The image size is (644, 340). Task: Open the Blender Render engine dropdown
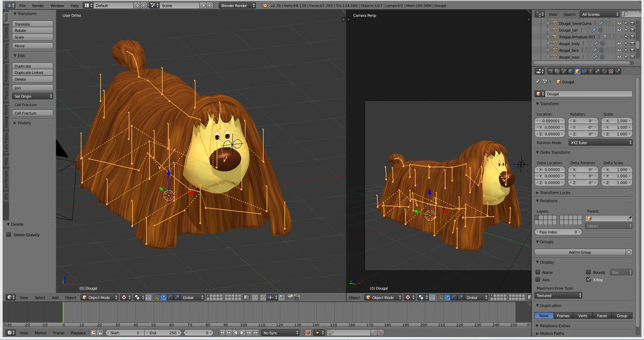[238, 5]
